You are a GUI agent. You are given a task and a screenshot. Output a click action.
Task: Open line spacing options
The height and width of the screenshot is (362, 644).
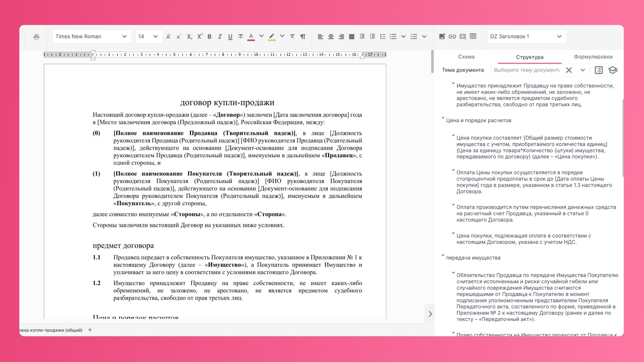(383, 37)
